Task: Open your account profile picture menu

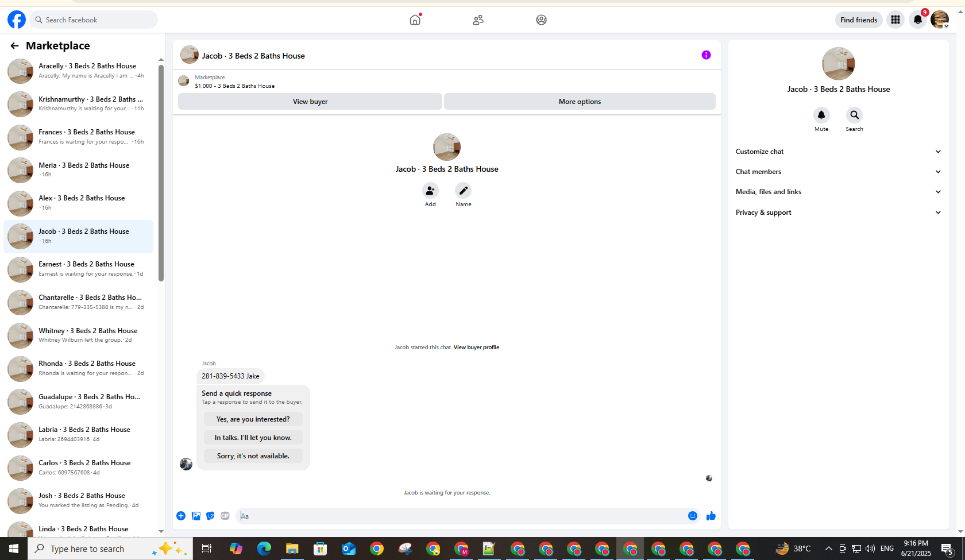Action: coord(940,20)
